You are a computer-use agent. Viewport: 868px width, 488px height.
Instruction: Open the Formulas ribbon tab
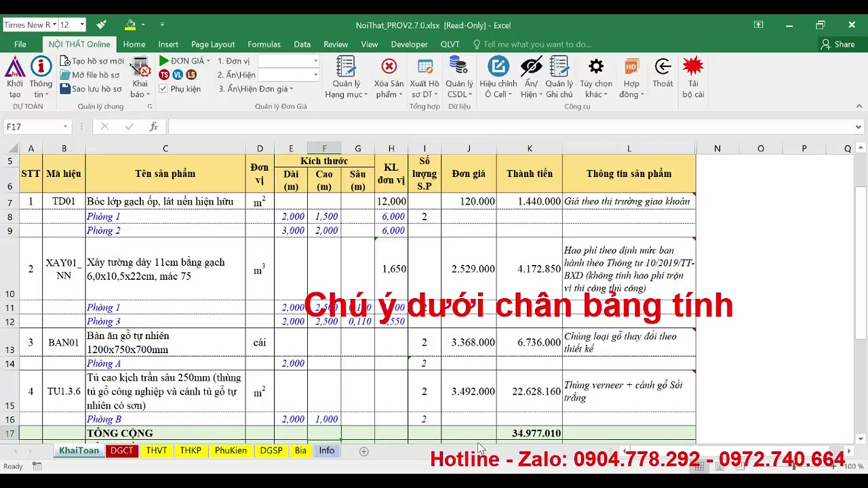264,44
